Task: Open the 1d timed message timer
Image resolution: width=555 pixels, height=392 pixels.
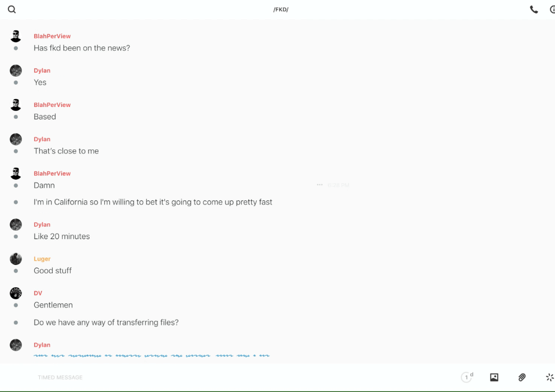Action: click(x=466, y=377)
